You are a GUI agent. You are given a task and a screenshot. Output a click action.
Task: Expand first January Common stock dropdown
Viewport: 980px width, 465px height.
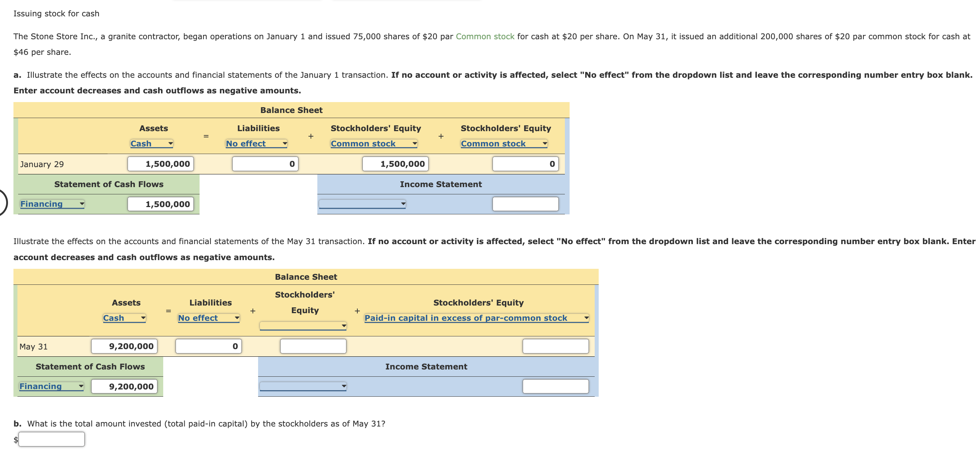click(x=374, y=144)
